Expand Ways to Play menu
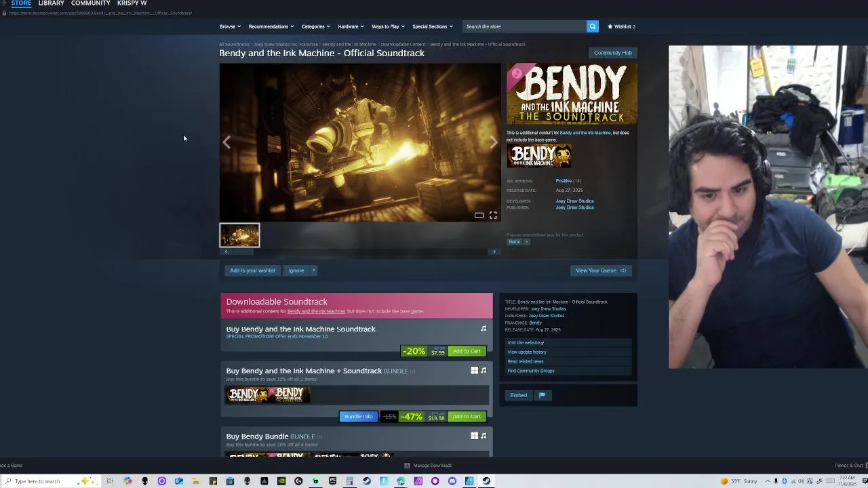The image size is (868, 488). click(x=388, y=26)
